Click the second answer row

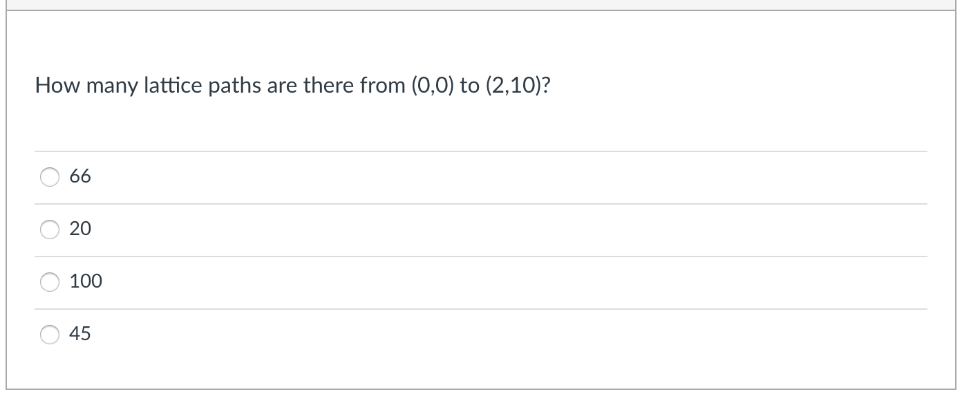click(x=276, y=229)
